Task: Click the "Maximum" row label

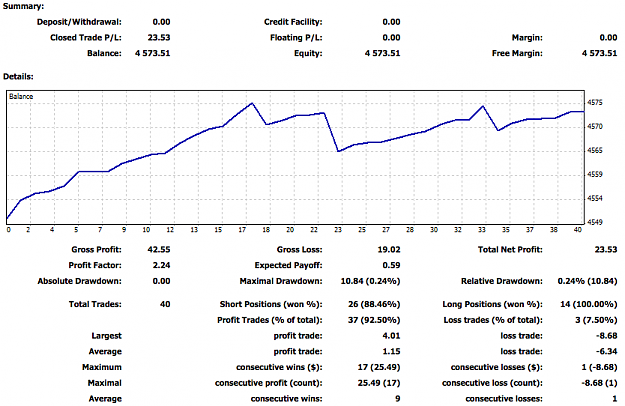Action: click(x=102, y=367)
